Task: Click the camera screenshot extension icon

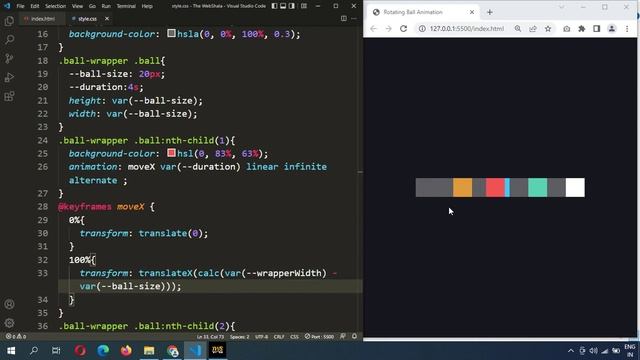Action: coord(567,29)
